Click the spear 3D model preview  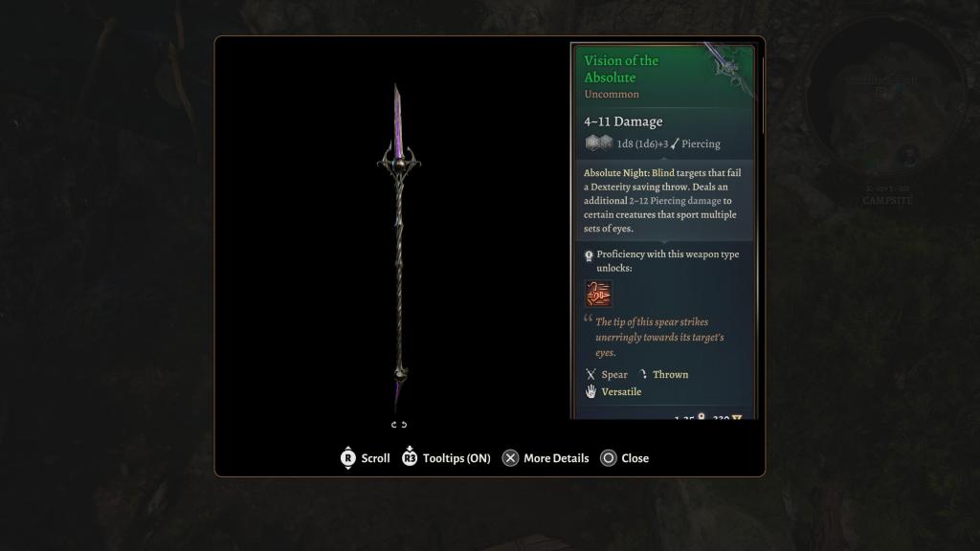pyautogui.click(x=399, y=247)
